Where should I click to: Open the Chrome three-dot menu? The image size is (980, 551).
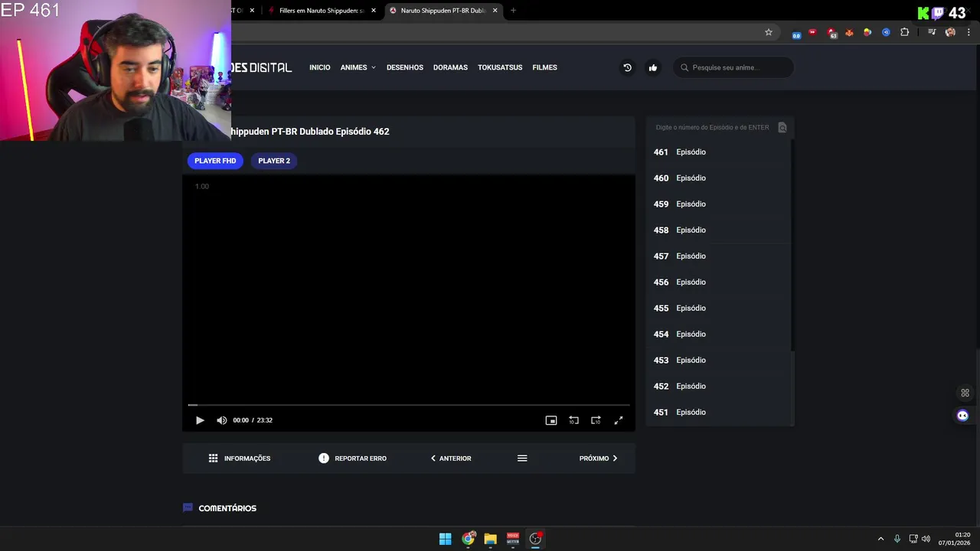point(969,32)
